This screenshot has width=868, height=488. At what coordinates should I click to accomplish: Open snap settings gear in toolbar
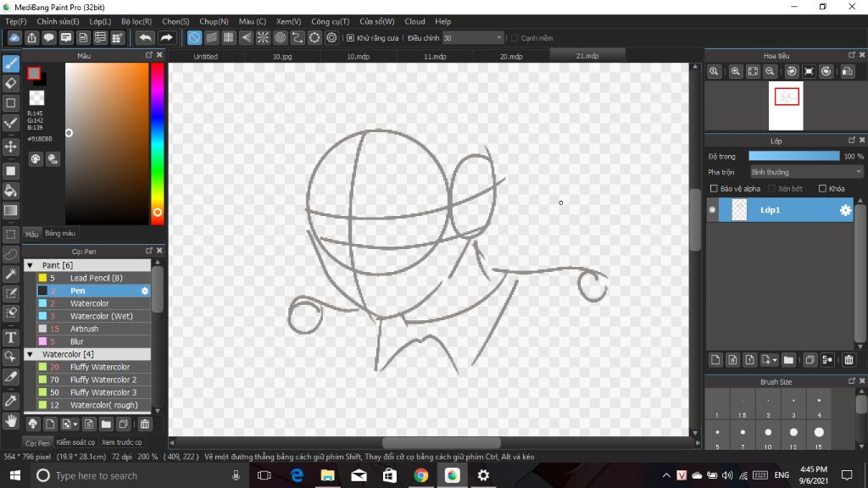point(331,37)
